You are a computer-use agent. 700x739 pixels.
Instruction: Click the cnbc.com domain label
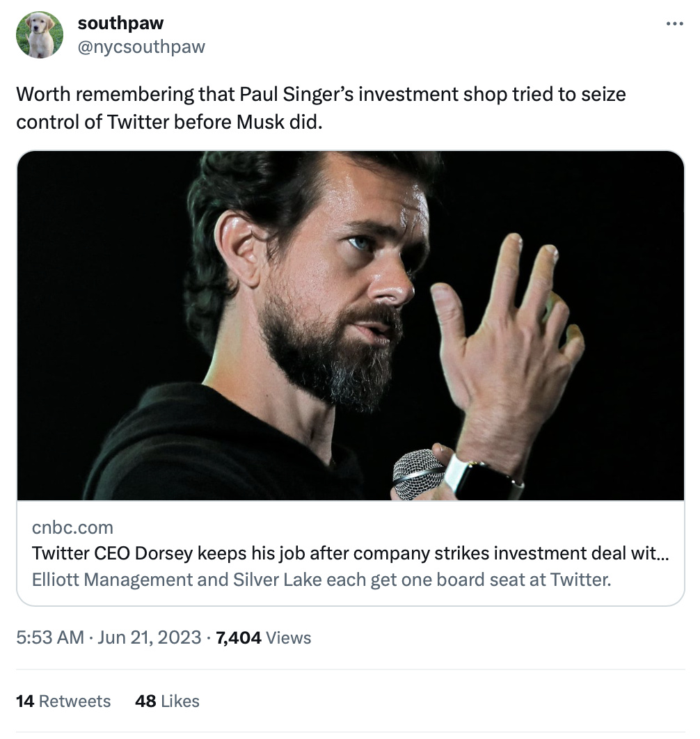tap(72, 527)
